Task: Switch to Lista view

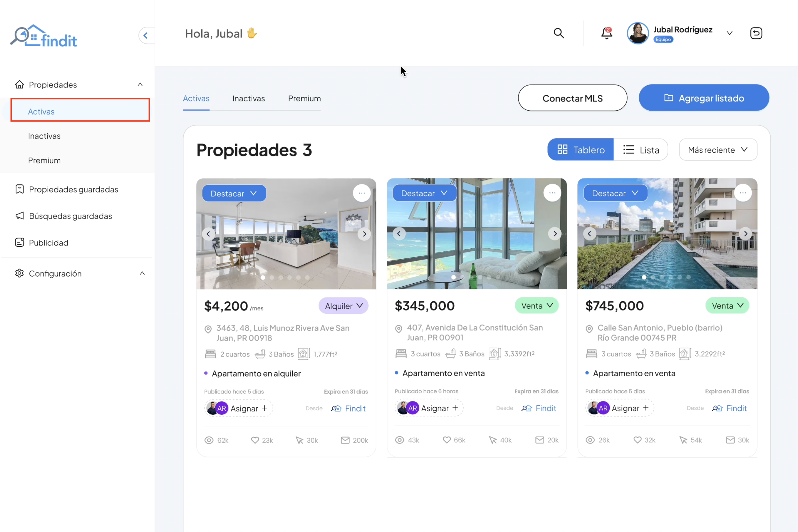Action: (x=641, y=150)
